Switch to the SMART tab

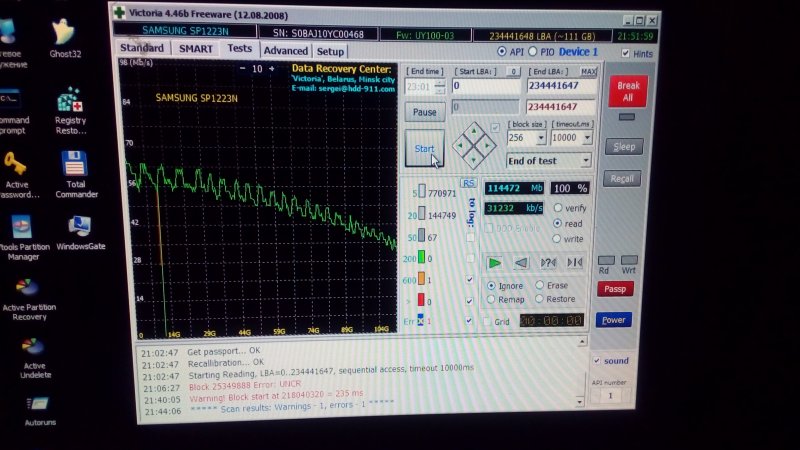(196, 48)
